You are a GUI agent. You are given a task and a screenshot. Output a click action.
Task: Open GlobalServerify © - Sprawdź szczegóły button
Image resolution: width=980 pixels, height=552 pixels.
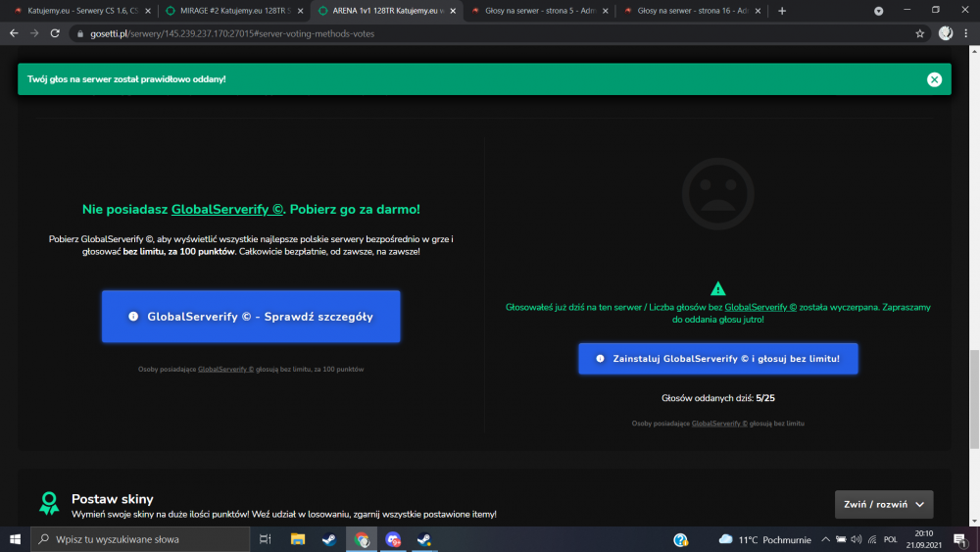(251, 317)
